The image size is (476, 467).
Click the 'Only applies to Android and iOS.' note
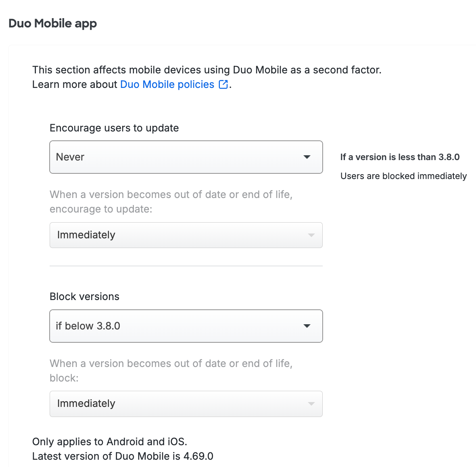coord(110,442)
